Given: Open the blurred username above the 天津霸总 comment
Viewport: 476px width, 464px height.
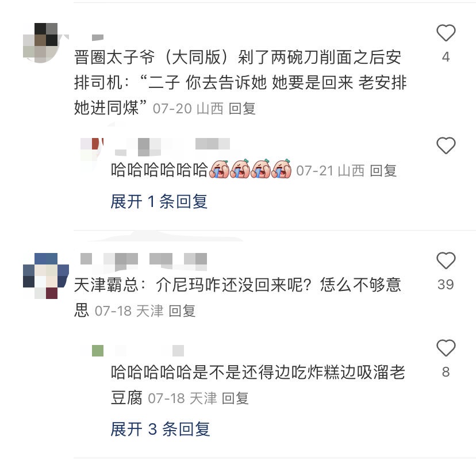Looking at the screenshot, I should tap(144, 262).
